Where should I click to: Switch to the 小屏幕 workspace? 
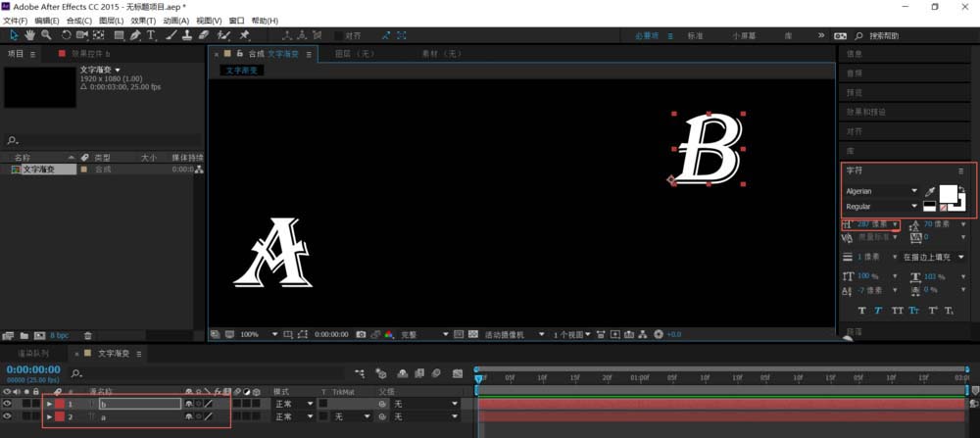click(x=745, y=35)
